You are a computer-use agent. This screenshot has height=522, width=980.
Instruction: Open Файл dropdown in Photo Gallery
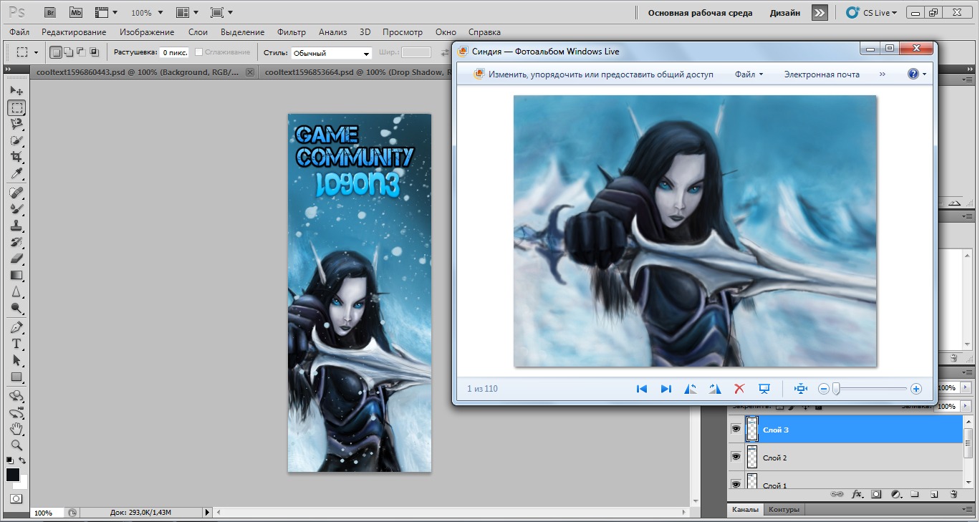[749, 74]
